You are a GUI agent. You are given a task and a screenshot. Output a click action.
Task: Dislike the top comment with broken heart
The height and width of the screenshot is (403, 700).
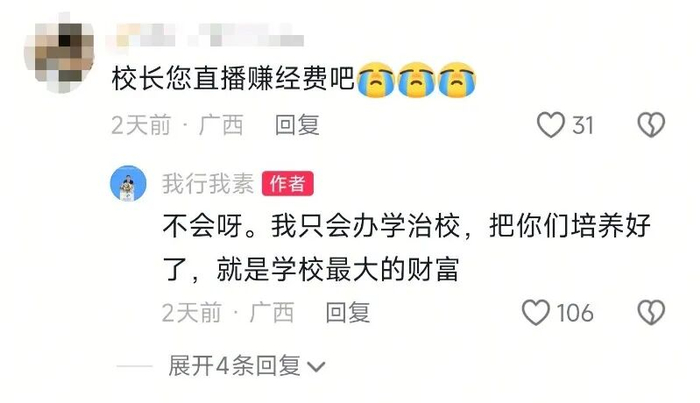[651, 125]
